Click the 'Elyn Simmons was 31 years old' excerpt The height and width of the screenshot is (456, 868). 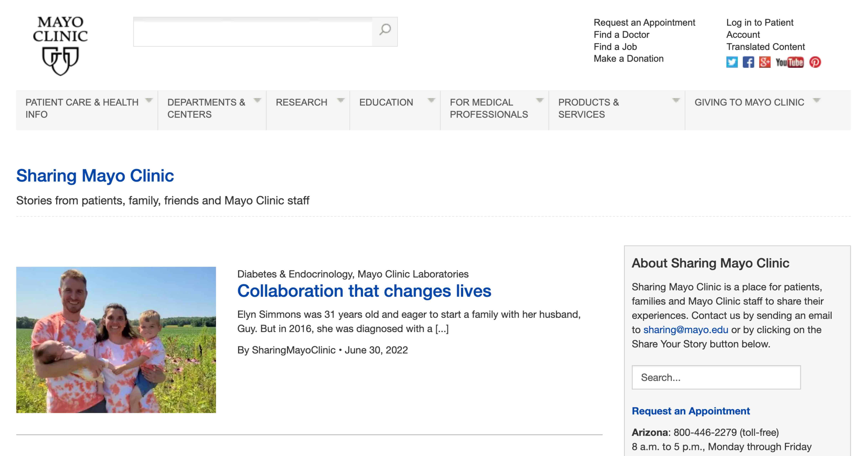point(409,322)
